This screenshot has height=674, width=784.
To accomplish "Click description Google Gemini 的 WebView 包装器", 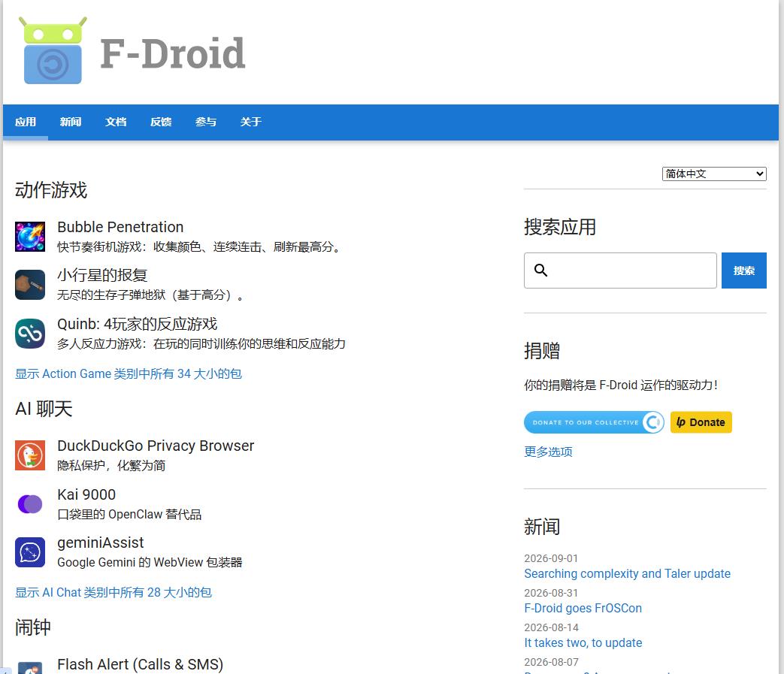I will point(150,563).
